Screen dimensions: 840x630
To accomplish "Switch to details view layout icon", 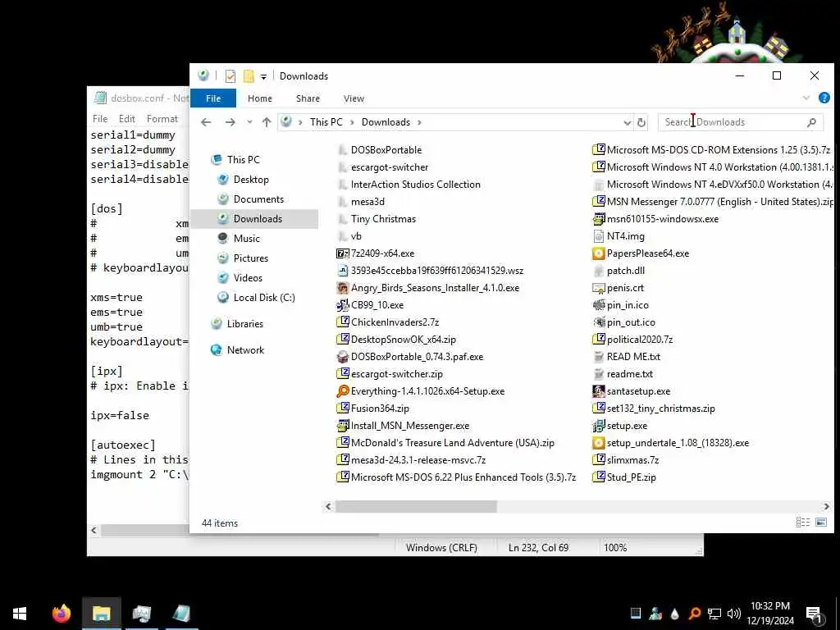I will tap(802, 523).
